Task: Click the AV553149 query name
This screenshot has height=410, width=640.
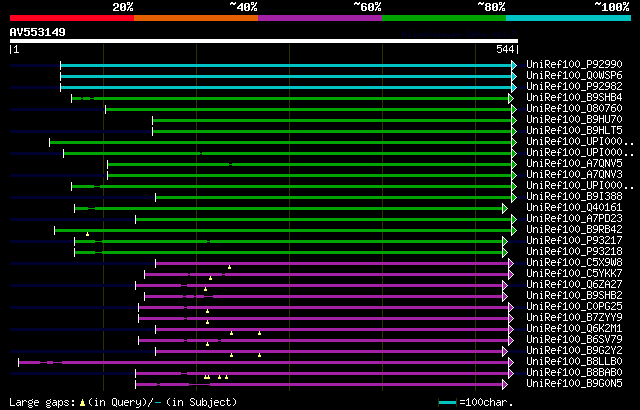Action: tap(38, 32)
